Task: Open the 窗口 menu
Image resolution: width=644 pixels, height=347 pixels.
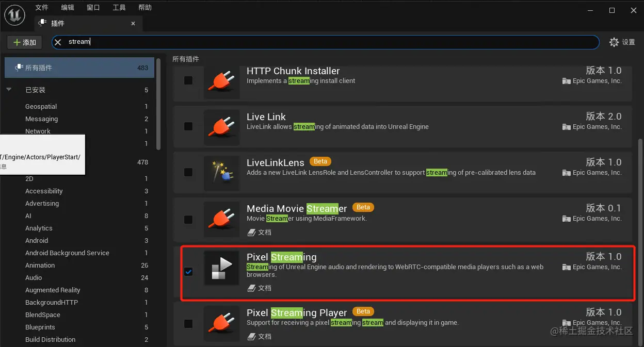Action: pos(93,7)
